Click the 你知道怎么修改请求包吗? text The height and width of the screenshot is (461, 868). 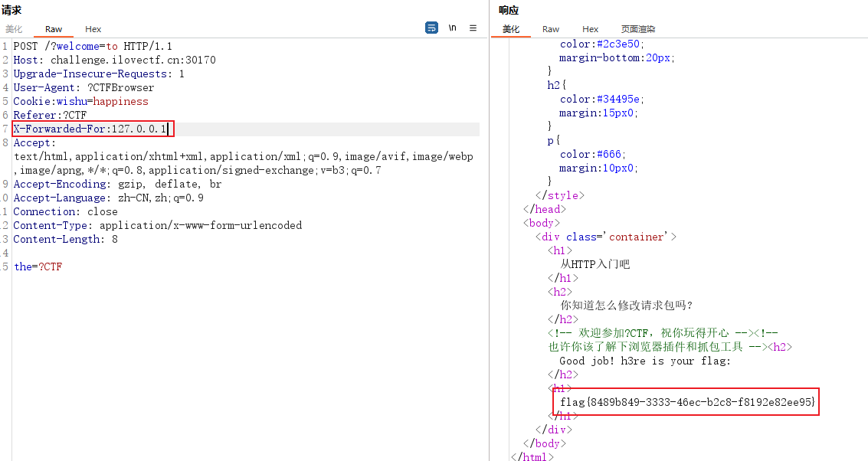point(627,306)
